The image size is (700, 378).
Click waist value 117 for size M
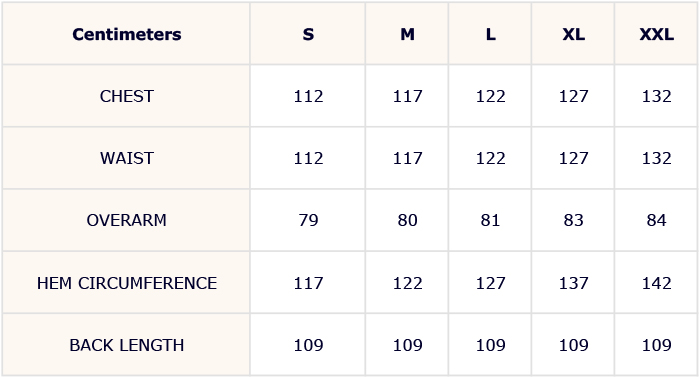point(407,158)
